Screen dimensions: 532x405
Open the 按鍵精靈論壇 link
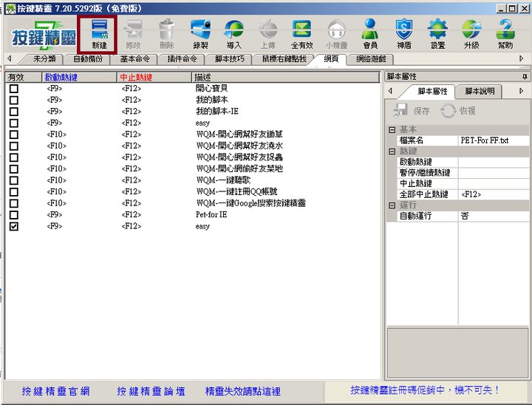click(x=151, y=391)
